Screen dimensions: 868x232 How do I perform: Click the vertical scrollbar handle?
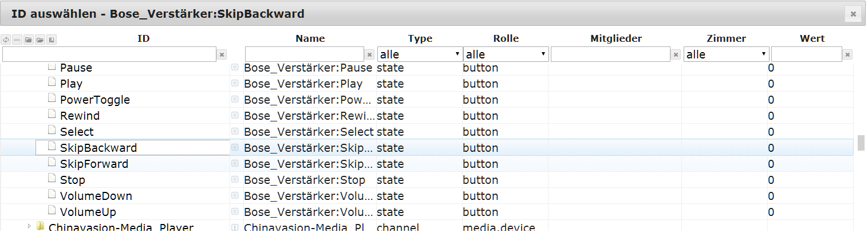coord(861,142)
